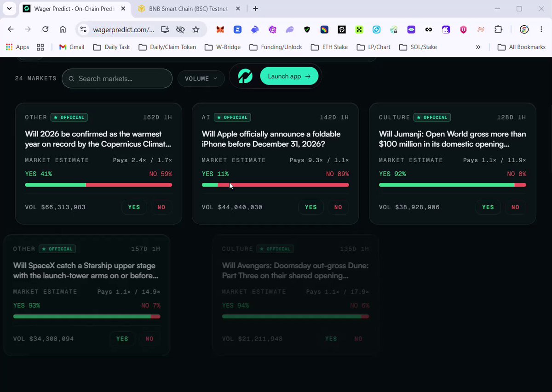
Task: Open the green OKX wallet extension
Action: [x=359, y=29]
